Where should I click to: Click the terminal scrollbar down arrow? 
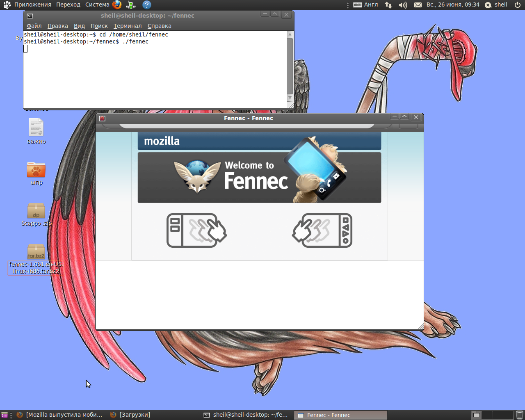click(290, 98)
